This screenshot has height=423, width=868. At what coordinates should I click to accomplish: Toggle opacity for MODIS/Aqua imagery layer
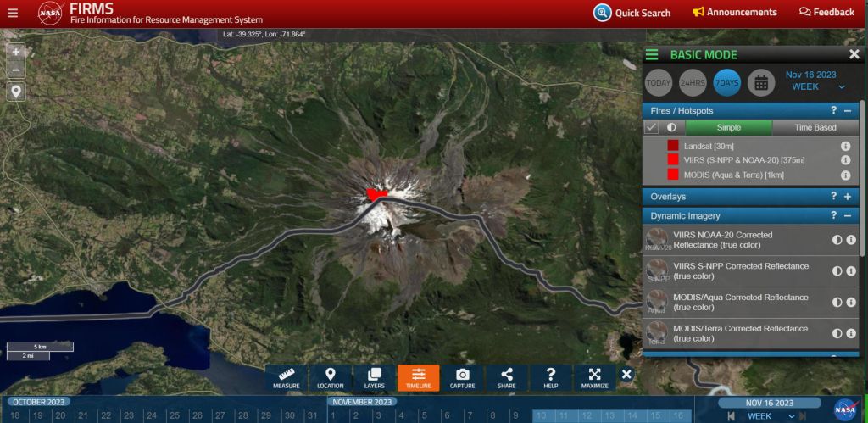click(837, 303)
